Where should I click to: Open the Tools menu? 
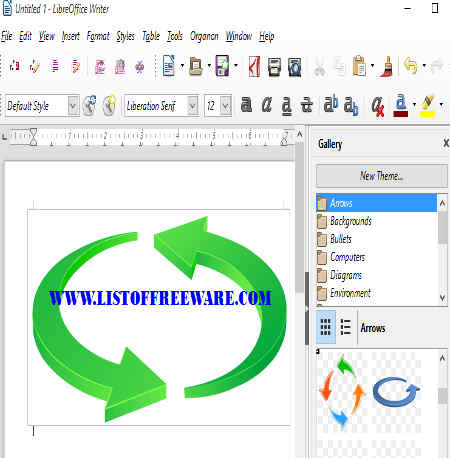(x=175, y=36)
